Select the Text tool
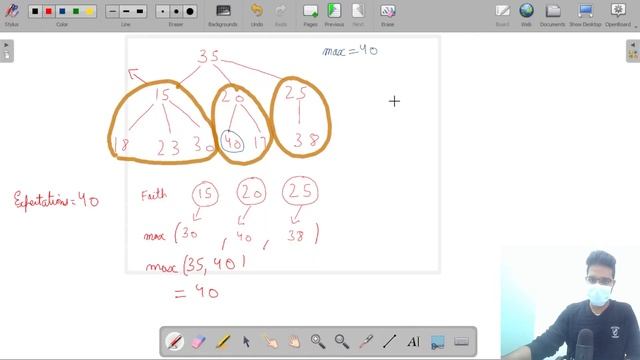The height and width of the screenshot is (360, 640). click(x=413, y=342)
